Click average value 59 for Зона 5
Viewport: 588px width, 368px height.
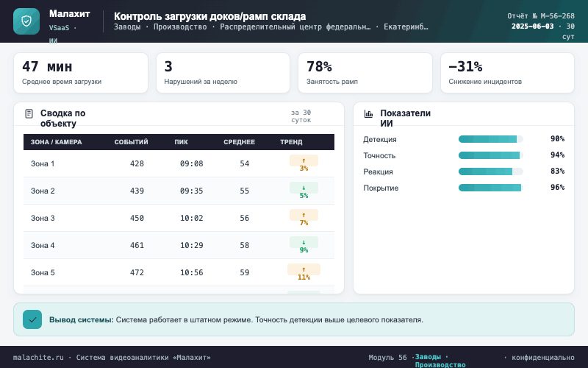pyautogui.click(x=245, y=272)
